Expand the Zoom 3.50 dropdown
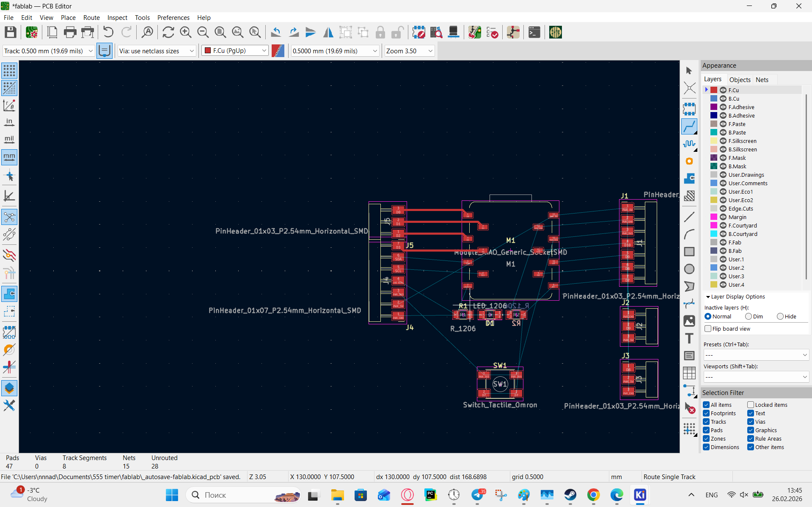The width and height of the screenshot is (812, 507). pos(409,51)
